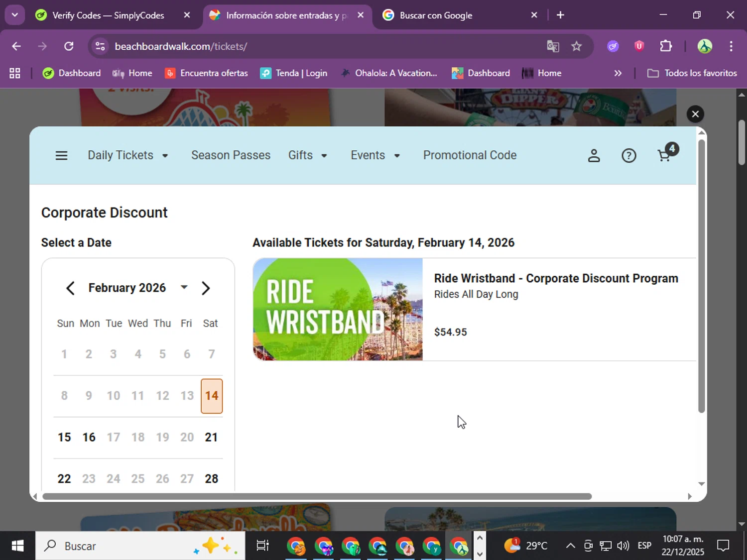Close the ticket popup with X button
Screen dimensions: 747x560
coord(695,114)
